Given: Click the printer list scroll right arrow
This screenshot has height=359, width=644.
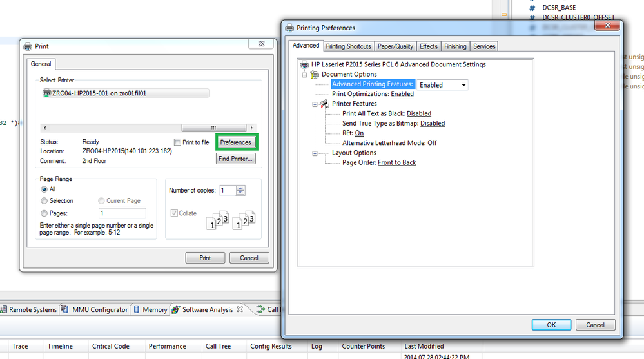Looking at the screenshot, I should 251,128.
